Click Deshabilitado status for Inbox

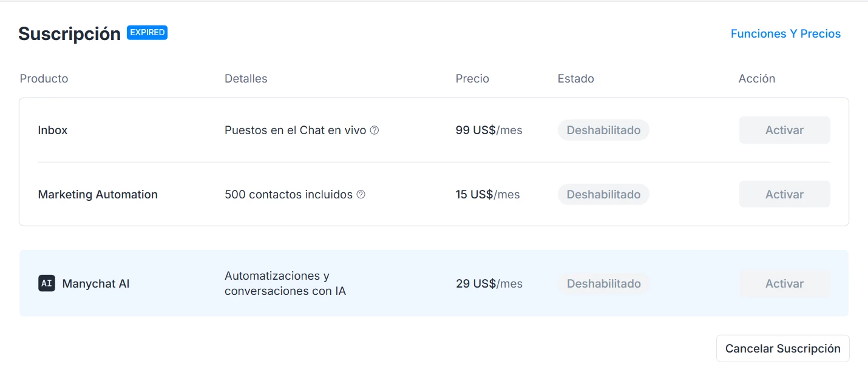coord(603,130)
